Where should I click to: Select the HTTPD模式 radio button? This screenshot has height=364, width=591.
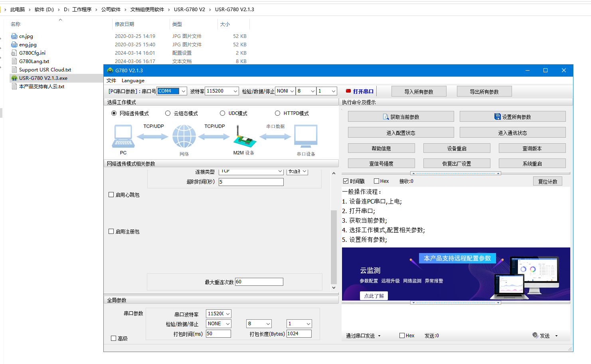pos(278,113)
